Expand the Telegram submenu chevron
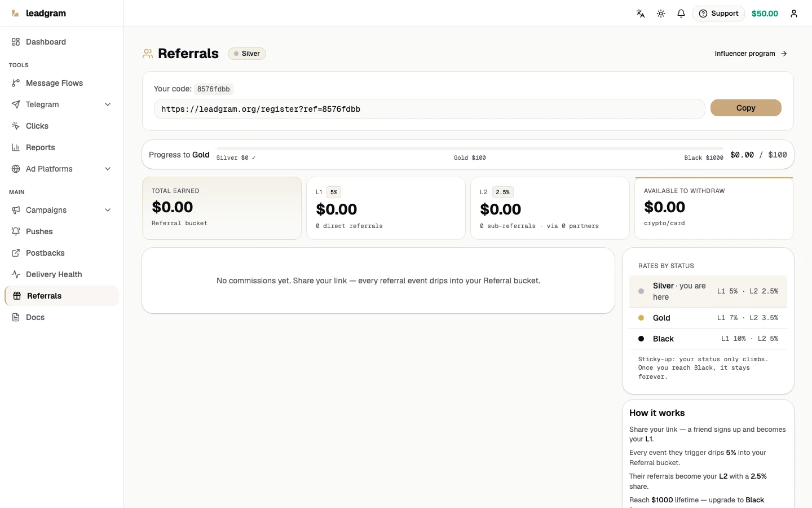The image size is (812, 508). click(108, 104)
